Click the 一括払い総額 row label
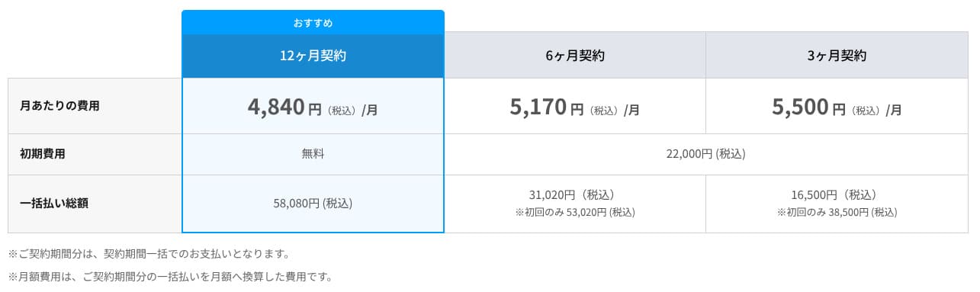Viewport: 980px width, 292px height. [x=53, y=204]
